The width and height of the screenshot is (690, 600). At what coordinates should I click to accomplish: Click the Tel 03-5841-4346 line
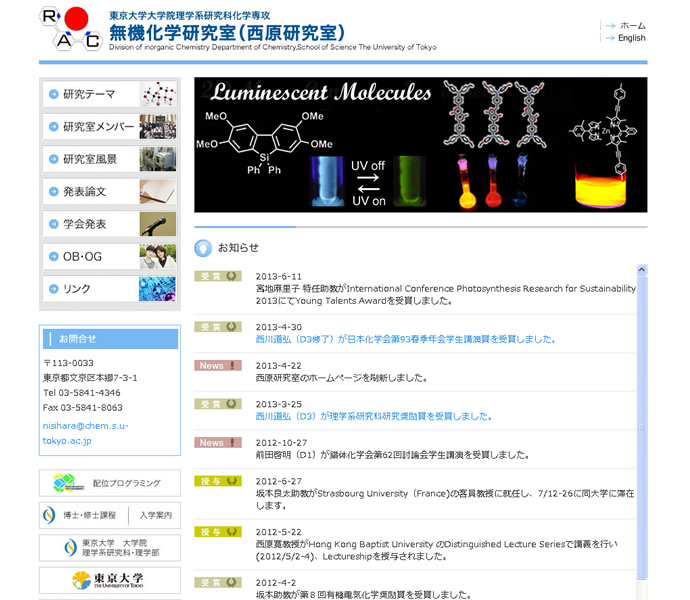81,393
